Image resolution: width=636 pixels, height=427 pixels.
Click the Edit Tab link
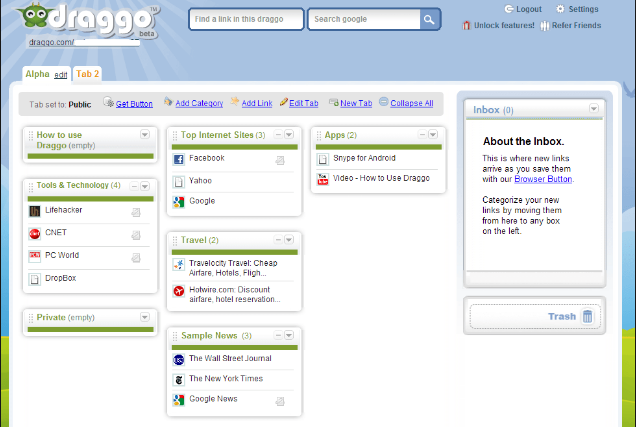(x=303, y=103)
